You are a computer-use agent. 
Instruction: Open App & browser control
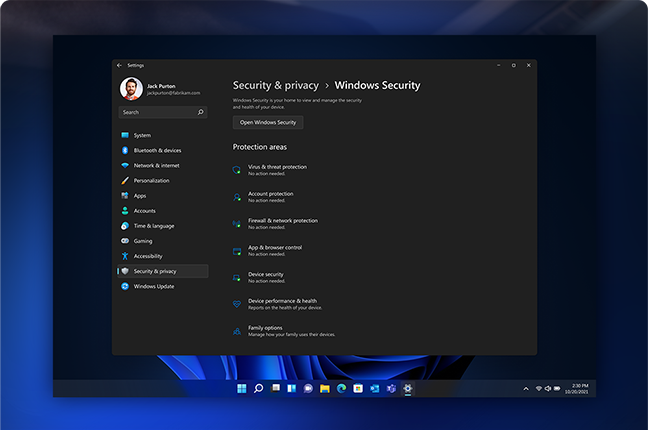pos(267,251)
